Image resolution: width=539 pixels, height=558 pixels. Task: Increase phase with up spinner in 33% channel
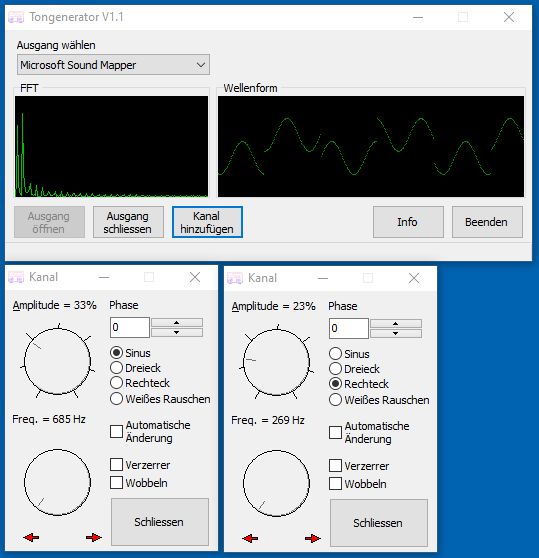(177, 322)
